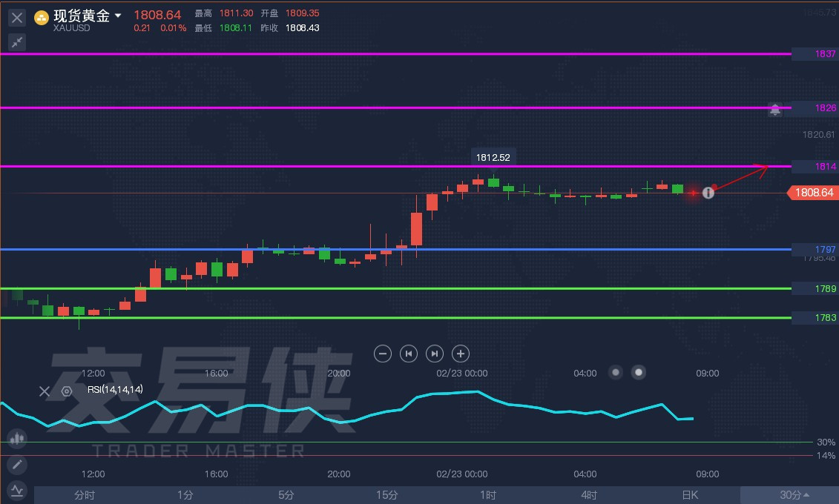Select the pencil drawing tool
The image size is (839, 504).
pyautogui.click(x=17, y=465)
